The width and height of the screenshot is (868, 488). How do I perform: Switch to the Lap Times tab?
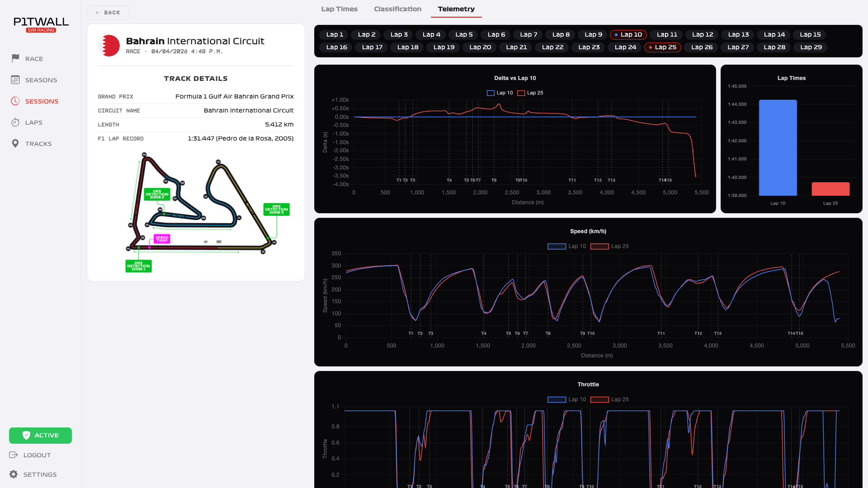[339, 9]
